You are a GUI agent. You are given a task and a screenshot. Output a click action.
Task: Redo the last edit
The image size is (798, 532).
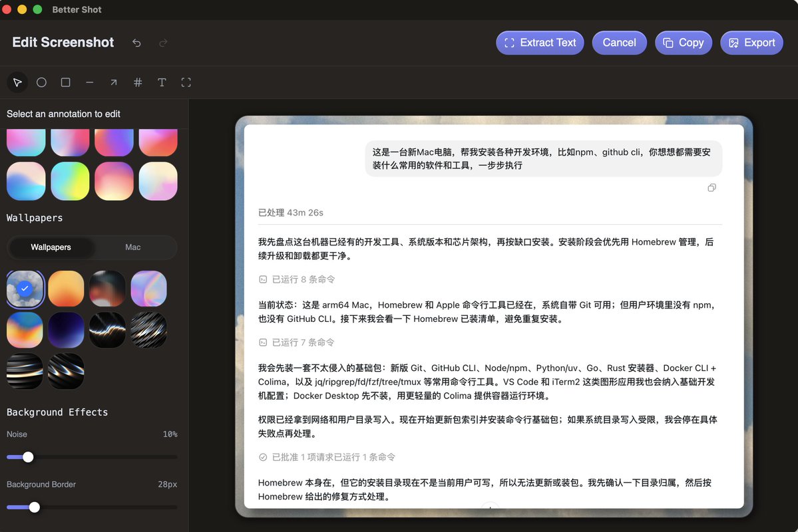[163, 43]
